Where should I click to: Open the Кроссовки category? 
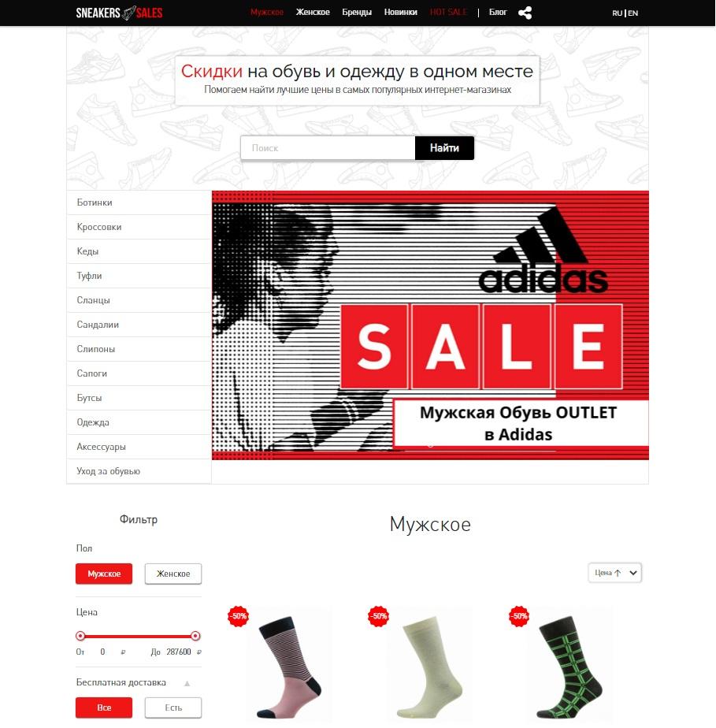click(x=139, y=227)
